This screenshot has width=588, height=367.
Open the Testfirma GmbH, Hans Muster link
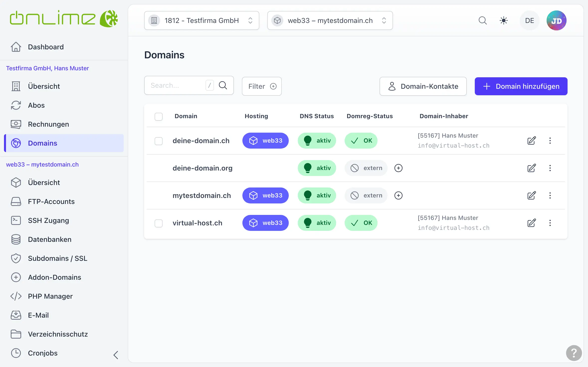click(x=47, y=68)
